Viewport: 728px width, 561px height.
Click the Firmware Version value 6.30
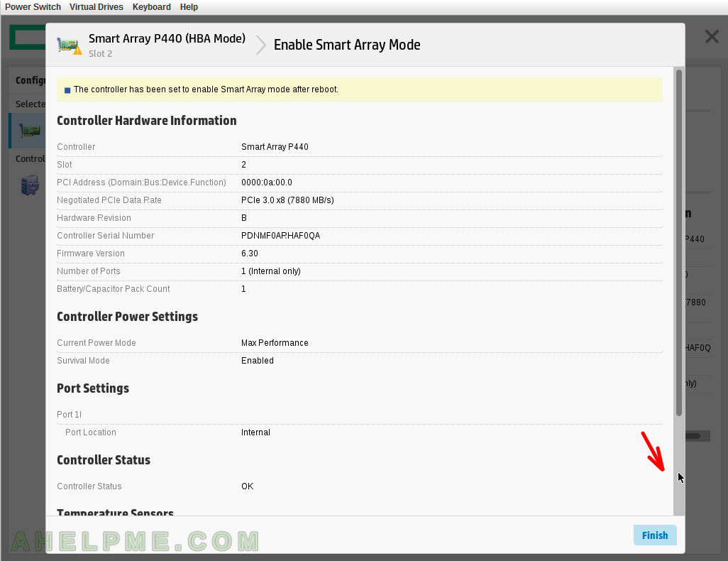249,254
